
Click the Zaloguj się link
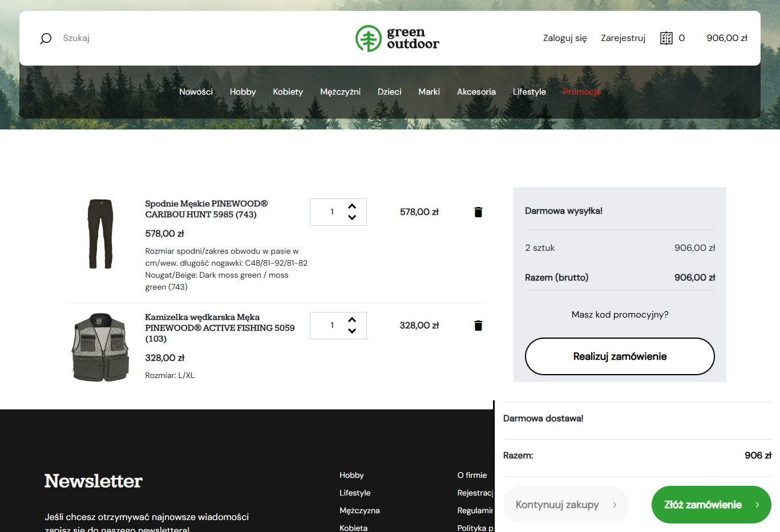(x=564, y=38)
